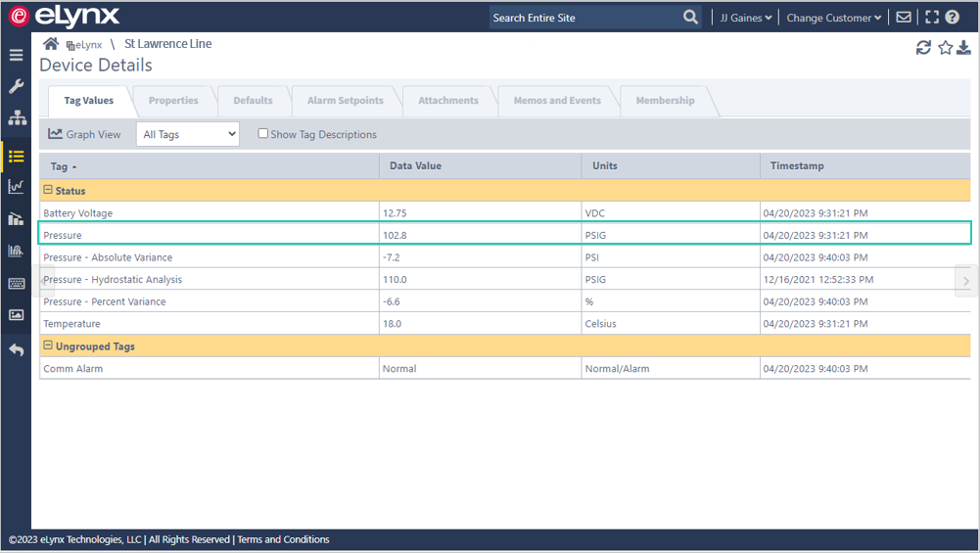Select the Pressure - Percent Variance row

click(505, 301)
